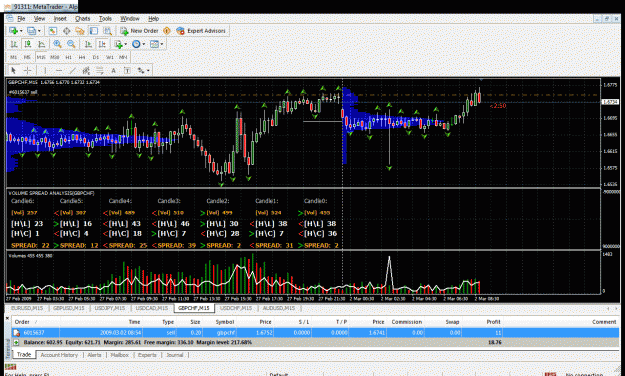Image resolution: width=625 pixels, height=376 pixels.
Task: Open the Navigator folder-star icon
Action: [80, 31]
